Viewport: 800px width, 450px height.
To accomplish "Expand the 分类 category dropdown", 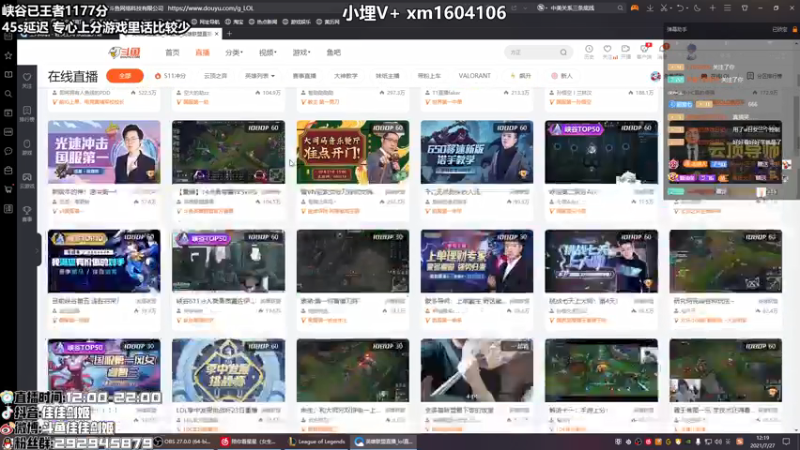I will tap(234, 52).
